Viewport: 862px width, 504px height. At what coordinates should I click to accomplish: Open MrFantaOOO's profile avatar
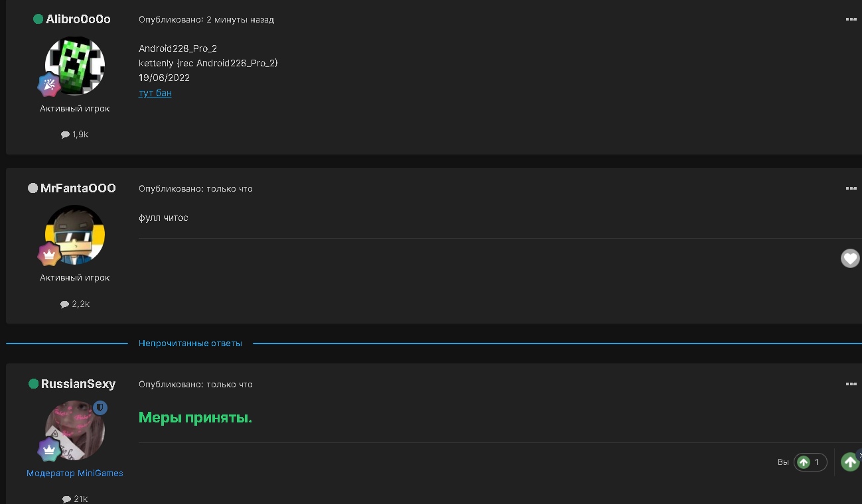click(x=75, y=235)
